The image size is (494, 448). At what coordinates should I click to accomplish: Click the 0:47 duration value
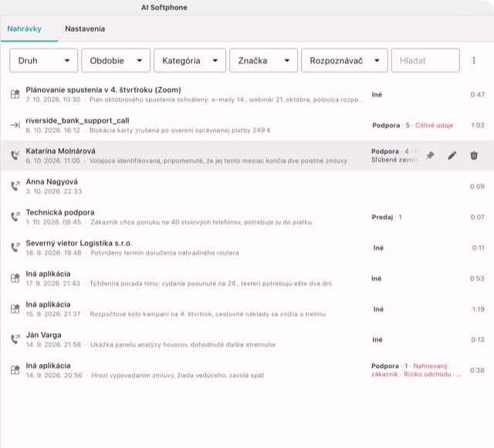[477, 94]
